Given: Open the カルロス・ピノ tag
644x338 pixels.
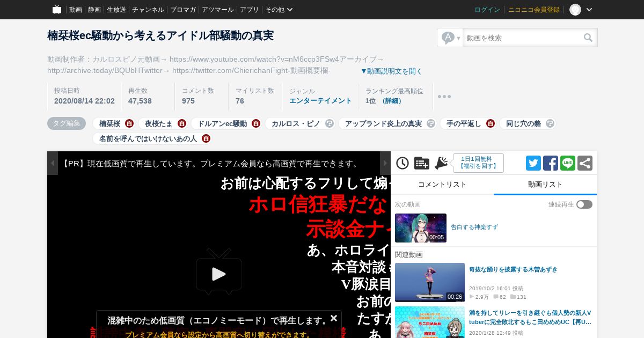Looking at the screenshot, I should (x=296, y=123).
